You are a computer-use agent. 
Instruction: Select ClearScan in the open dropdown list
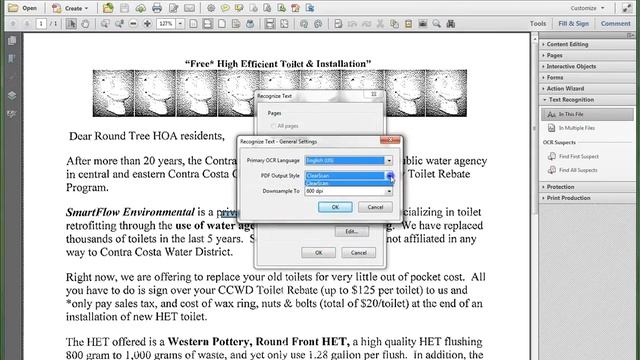pos(349,183)
